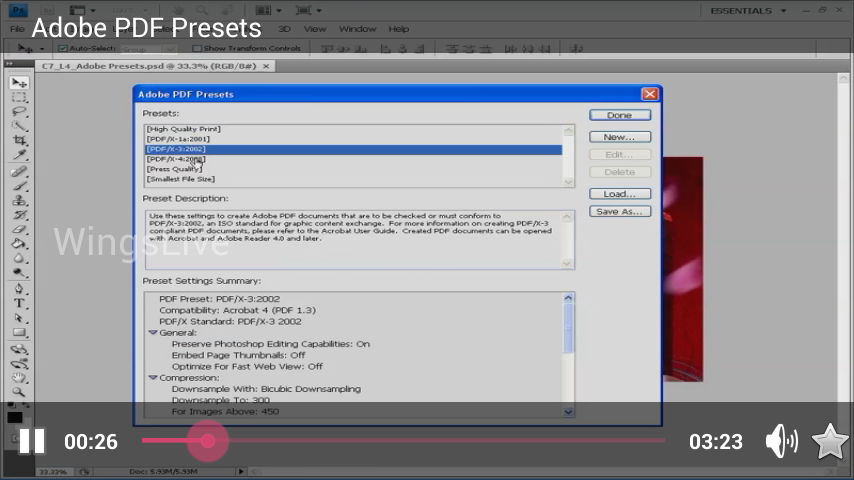This screenshot has height=480, width=854.
Task: Select the Blur tool
Action: [x=19, y=258]
